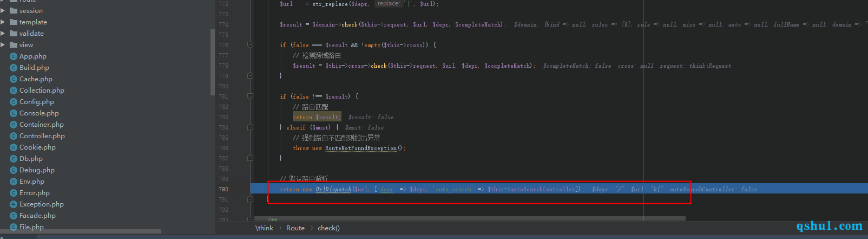Collapse the fold marker at line 779
This screenshot has height=239, width=868.
click(250, 76)
